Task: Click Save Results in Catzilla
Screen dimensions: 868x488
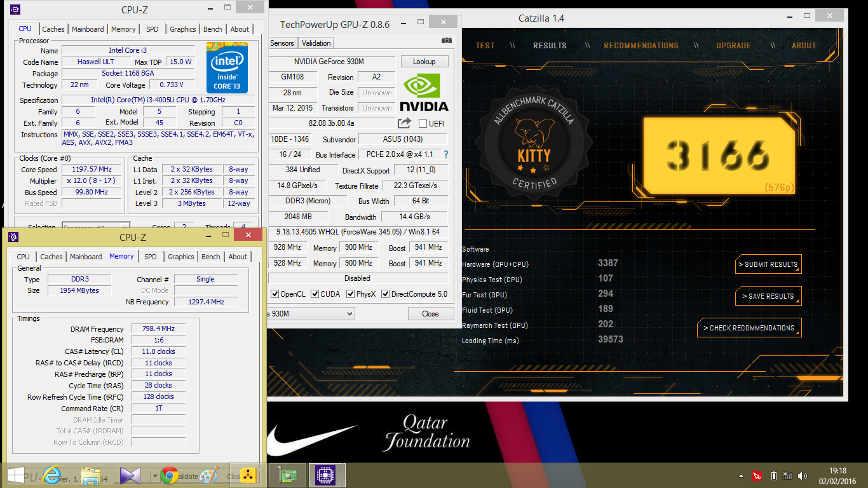Action: coord(768,296)
